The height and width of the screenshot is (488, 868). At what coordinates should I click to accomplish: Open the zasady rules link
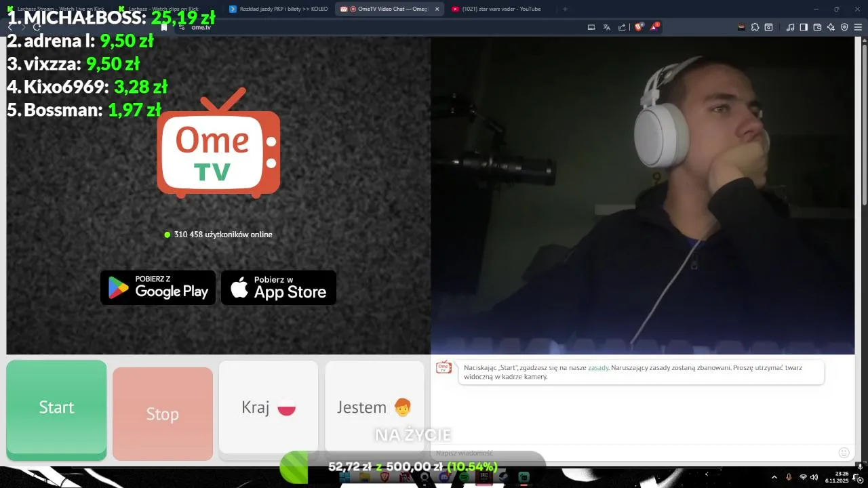(x=598, y=367)
